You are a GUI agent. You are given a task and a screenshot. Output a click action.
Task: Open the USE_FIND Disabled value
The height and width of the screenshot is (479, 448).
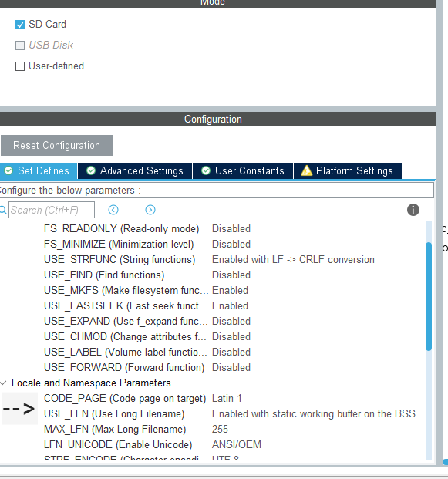tap(231, 275)
